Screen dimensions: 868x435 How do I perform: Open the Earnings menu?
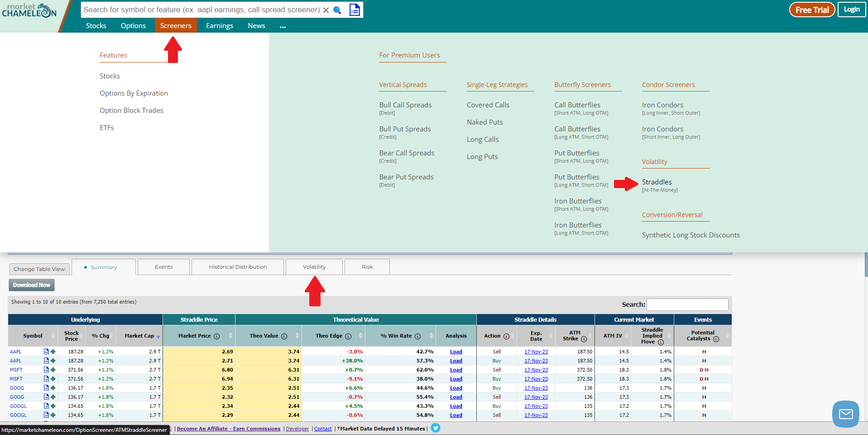click(219, 25)
